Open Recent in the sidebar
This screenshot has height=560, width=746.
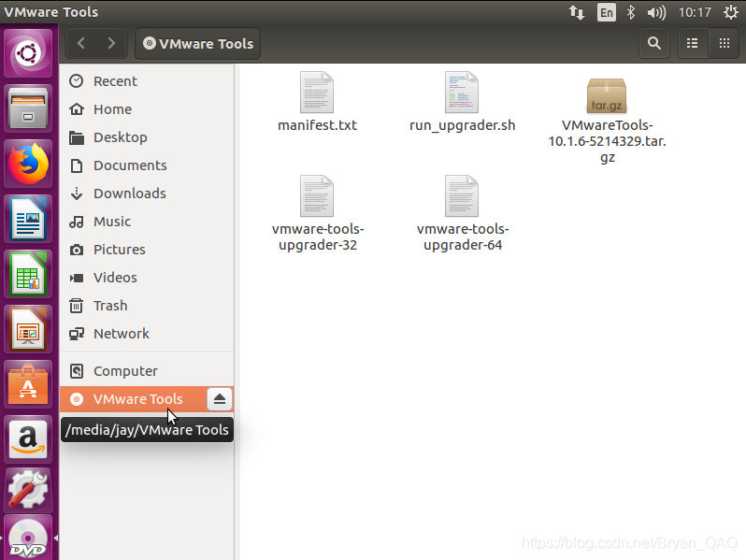tap(147, 81)
